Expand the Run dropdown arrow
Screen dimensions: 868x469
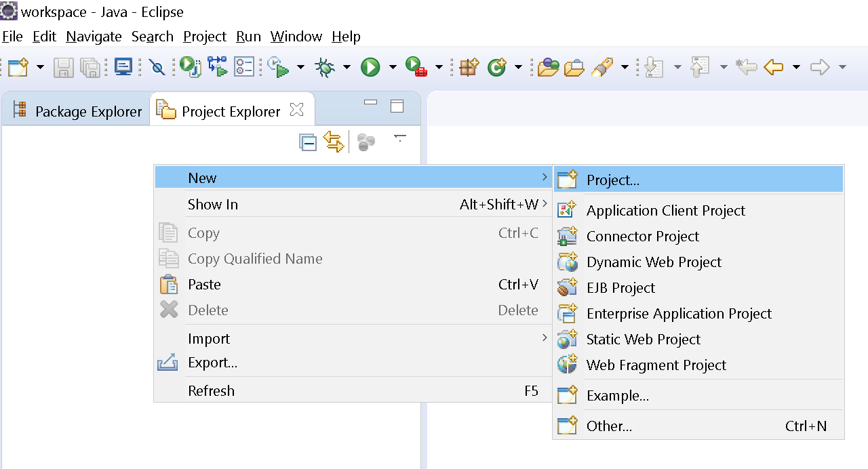click(x=393, y=67)
